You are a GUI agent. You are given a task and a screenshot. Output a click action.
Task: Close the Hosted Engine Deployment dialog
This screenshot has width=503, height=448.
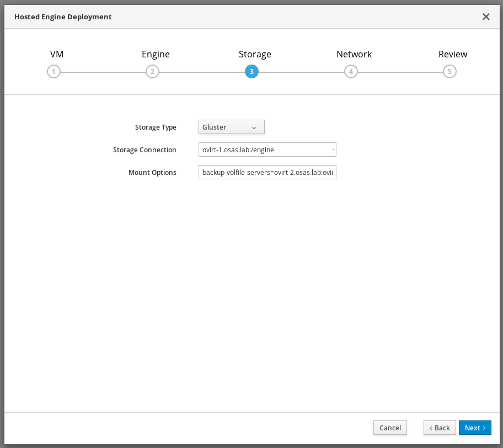click(x=486, y=17)
